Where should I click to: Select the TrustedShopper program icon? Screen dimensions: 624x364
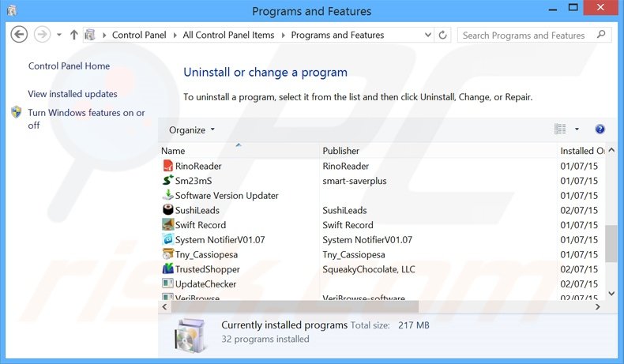click(168, 268)
